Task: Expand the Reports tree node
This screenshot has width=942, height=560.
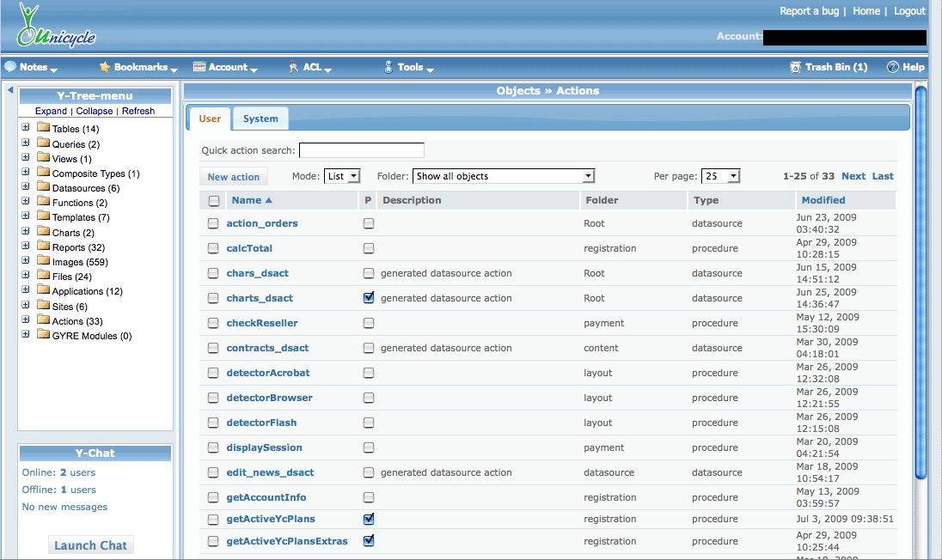Action: coord(26,247)
